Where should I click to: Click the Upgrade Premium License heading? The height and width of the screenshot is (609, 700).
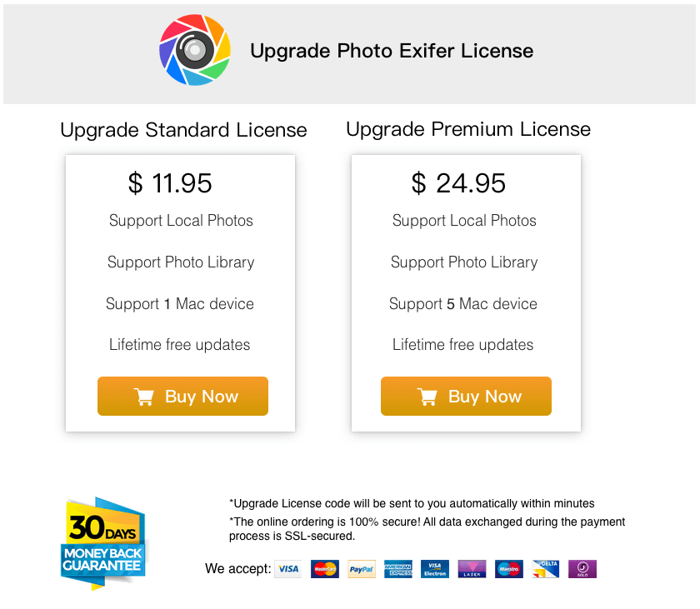[x=468, y=130]
